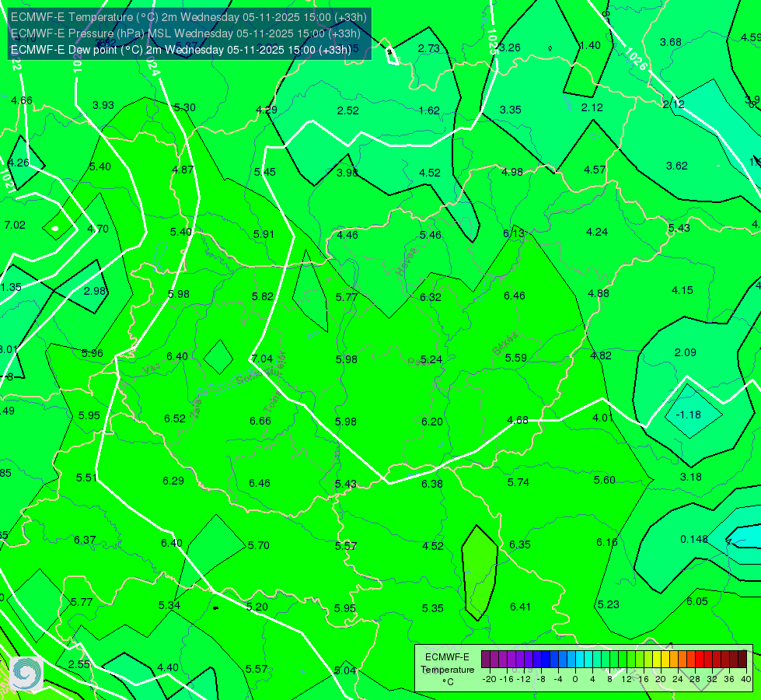Click the ECMWF-E Temperature °C legend title

coord(447,670)
